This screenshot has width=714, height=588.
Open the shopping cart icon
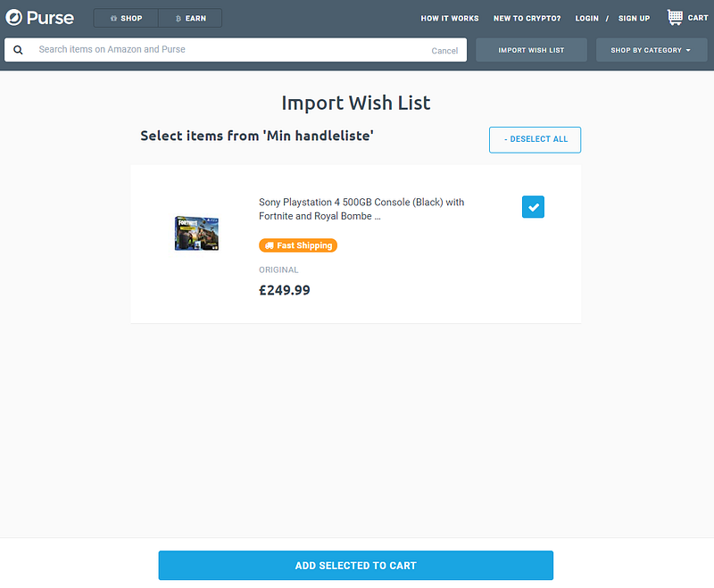click(x=675, y=17)
